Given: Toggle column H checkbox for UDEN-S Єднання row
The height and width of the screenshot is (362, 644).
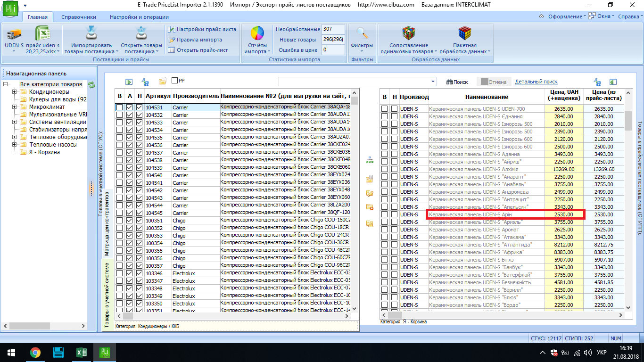Looking at the screenshot, I should (394, 116).
